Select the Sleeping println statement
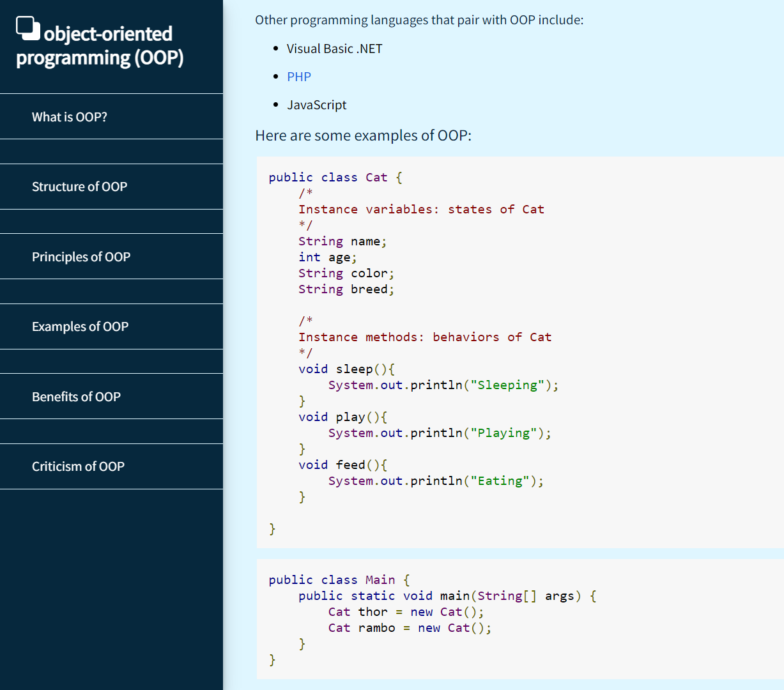The width and height of the screenshot is (784, 690). (443, 385)
